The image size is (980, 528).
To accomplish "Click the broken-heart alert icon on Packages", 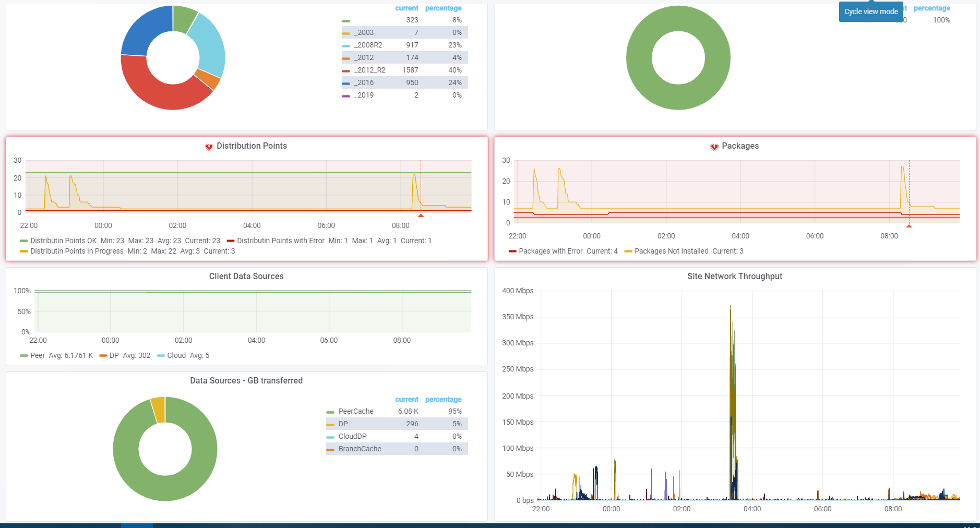I will click(x=714, y=147).
